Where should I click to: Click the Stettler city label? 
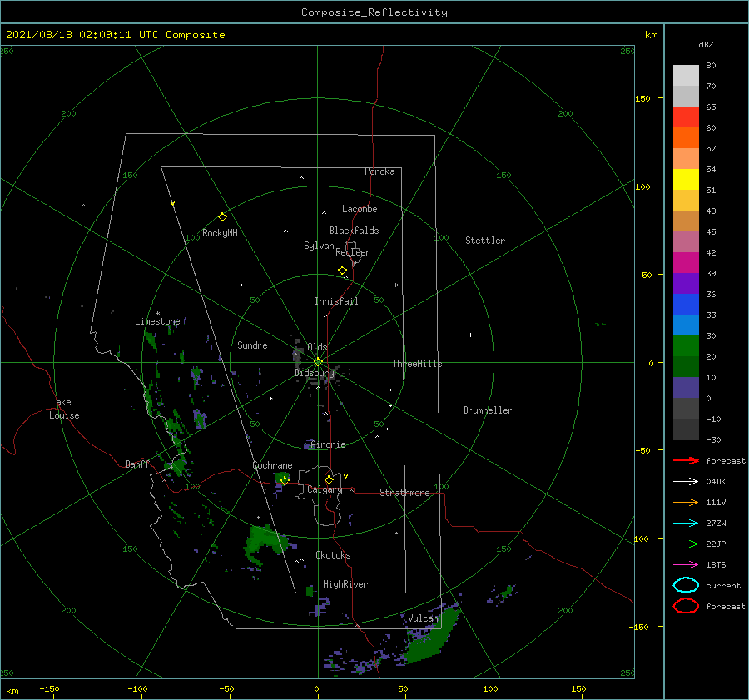coord(485,241)
